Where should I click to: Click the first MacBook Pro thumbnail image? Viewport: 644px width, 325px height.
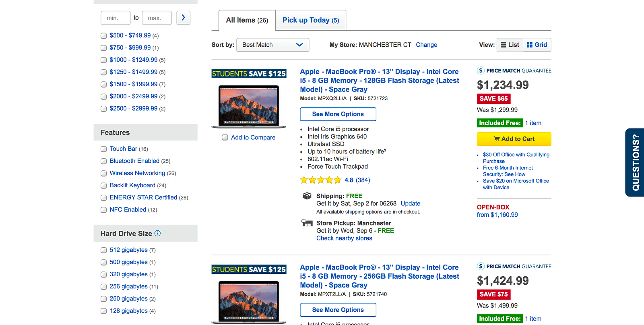249,106
